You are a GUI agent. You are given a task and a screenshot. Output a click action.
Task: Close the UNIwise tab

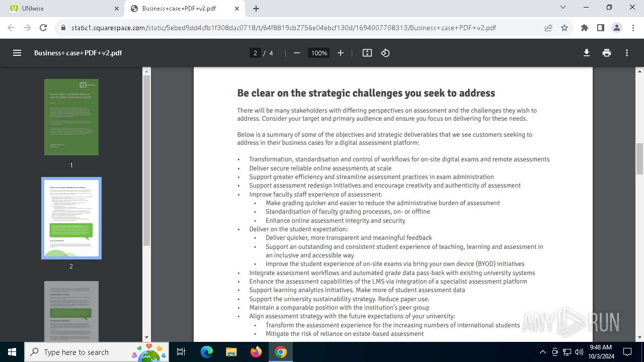pyautogui.click(x=117, y=9)
